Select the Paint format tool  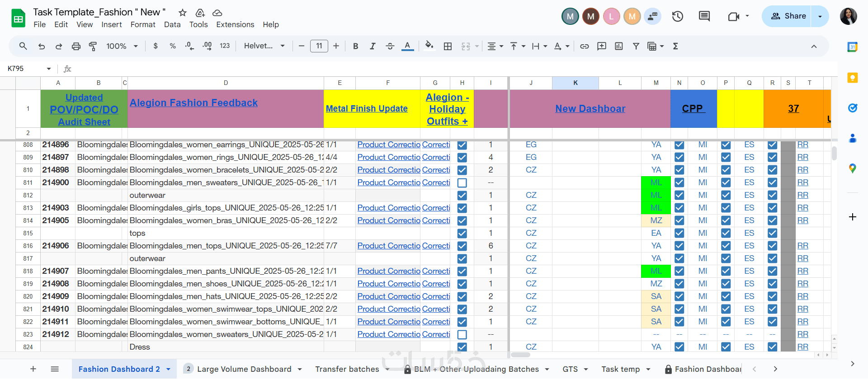pyautogui.click(x=93, y=46)
